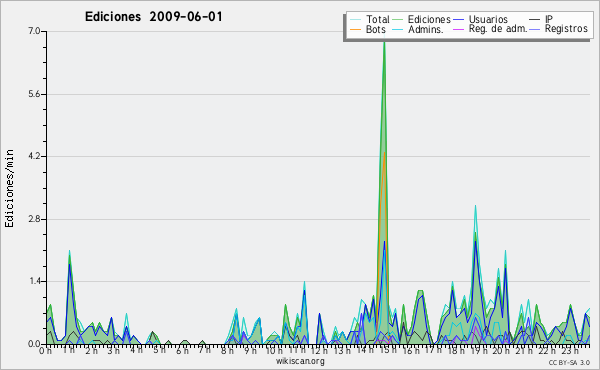Click the '19 h' x-axis label

click(x=478, y=350)
